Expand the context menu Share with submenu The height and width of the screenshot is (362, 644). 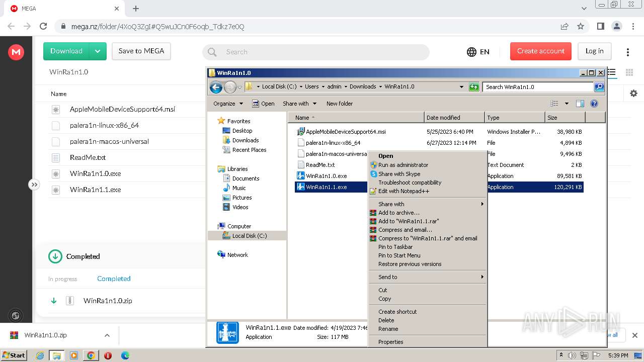(x=428, y=204)
